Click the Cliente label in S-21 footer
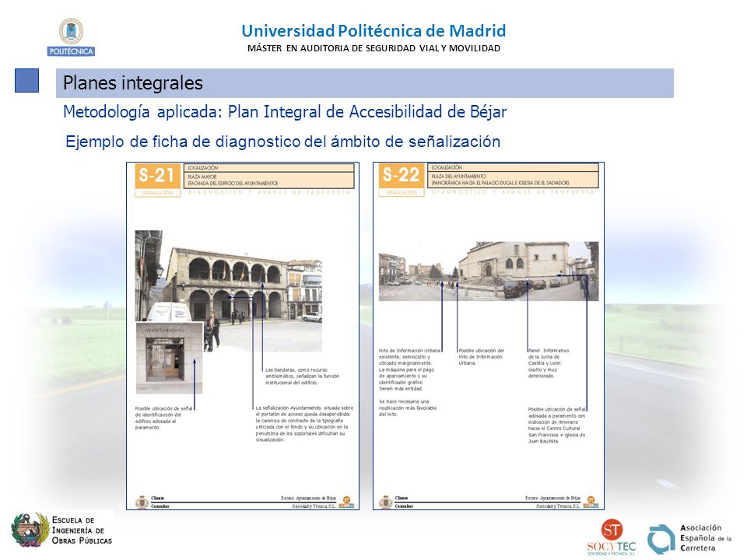Screen dimensions: 747x560 (158, 498)
